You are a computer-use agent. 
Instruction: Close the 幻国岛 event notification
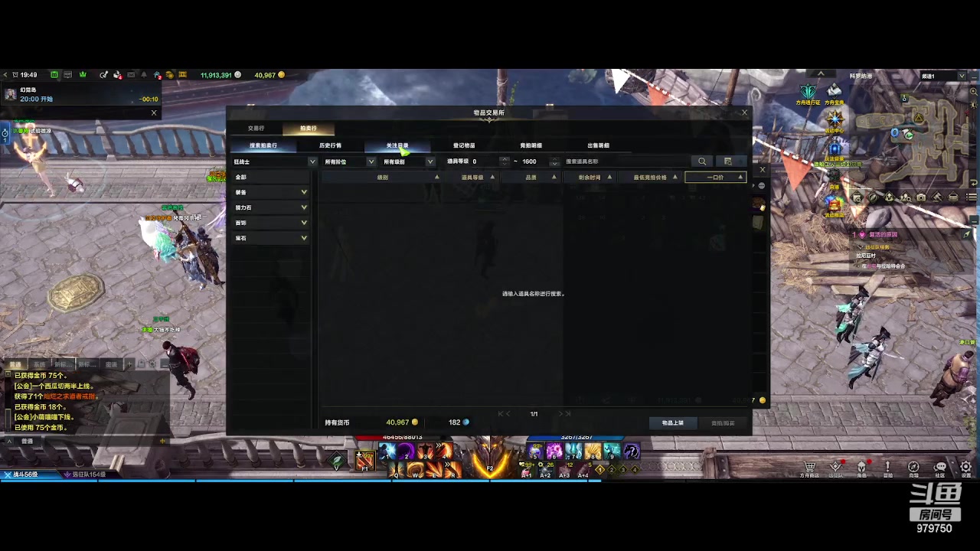[x=154, y=112]
